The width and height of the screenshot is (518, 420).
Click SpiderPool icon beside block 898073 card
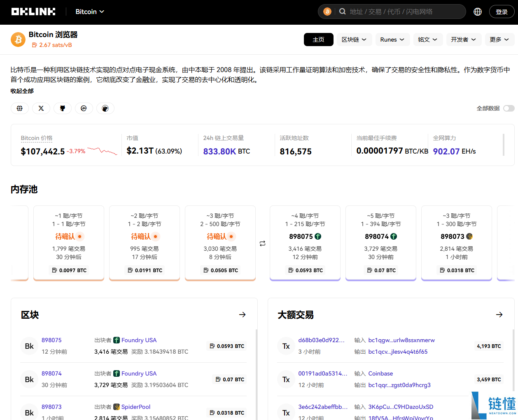[x=469, y=236]
